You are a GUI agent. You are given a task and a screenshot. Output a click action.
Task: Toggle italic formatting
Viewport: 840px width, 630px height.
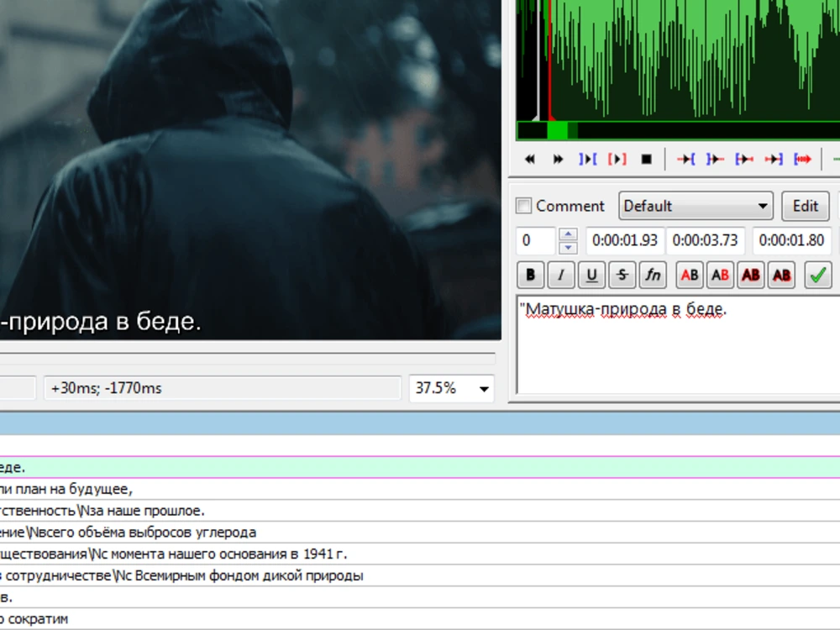(561, 275)
